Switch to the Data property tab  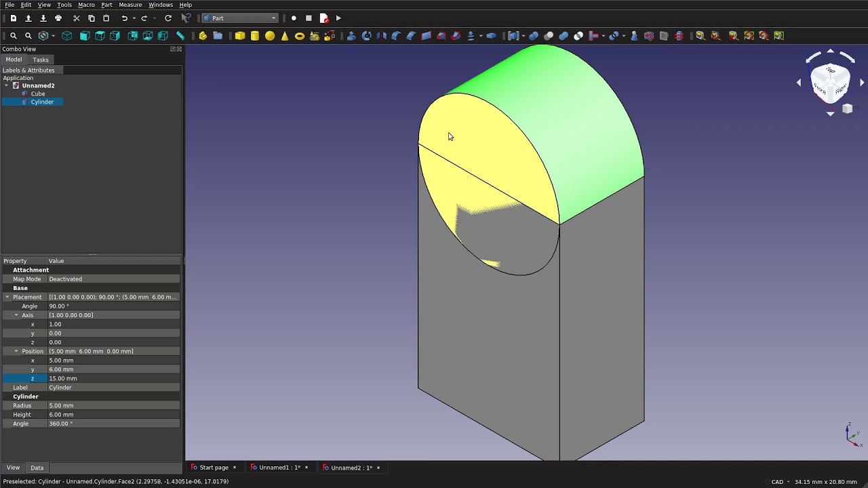[x=37, y=468]
